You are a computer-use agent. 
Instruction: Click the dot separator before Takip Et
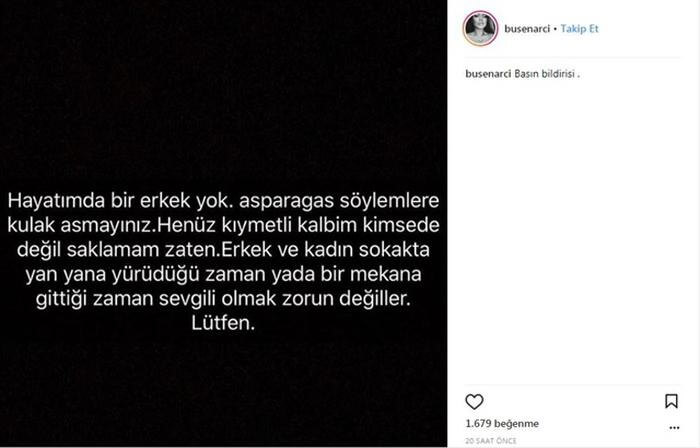[x=555, y=29]
